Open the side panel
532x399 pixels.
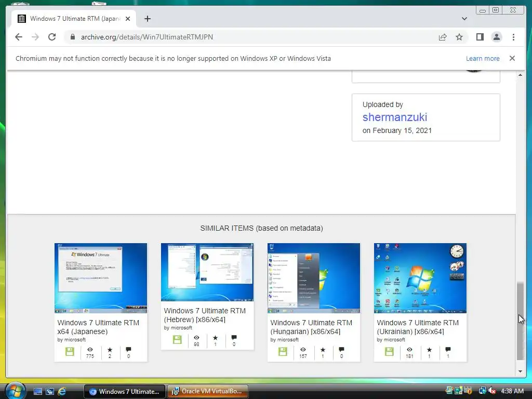point(480,37)
